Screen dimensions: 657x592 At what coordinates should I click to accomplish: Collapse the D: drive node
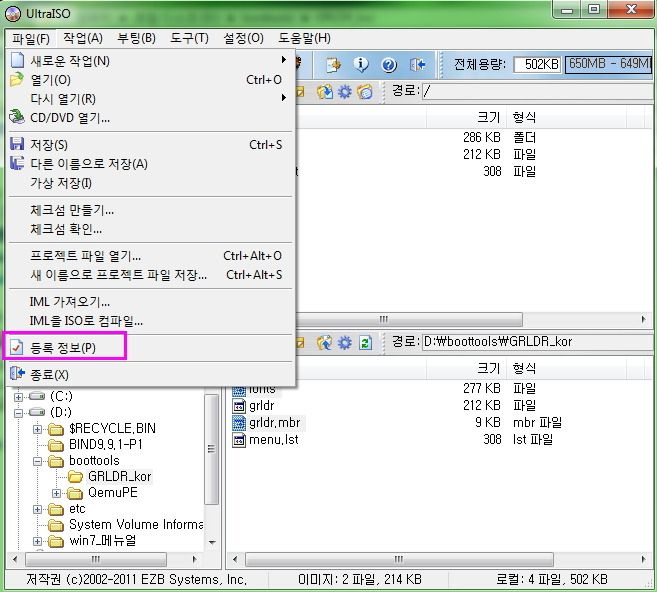point(18,413)
